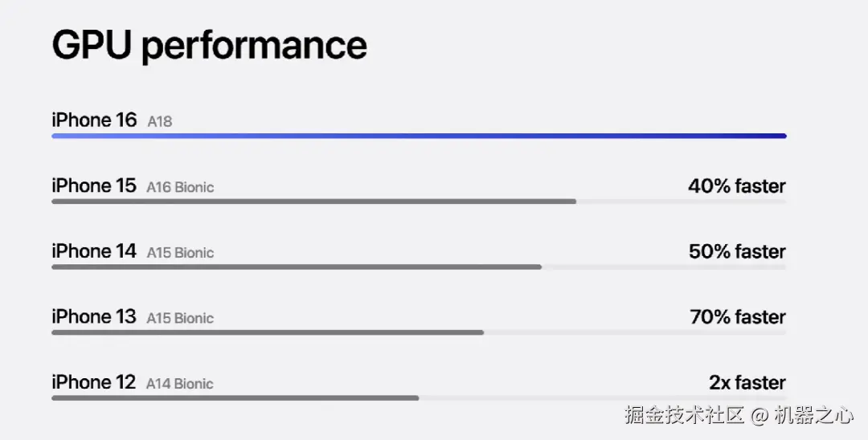Click A15 Bionic next to iPhone 13
The width and height of the screenshot is (868, 440).
180,319
